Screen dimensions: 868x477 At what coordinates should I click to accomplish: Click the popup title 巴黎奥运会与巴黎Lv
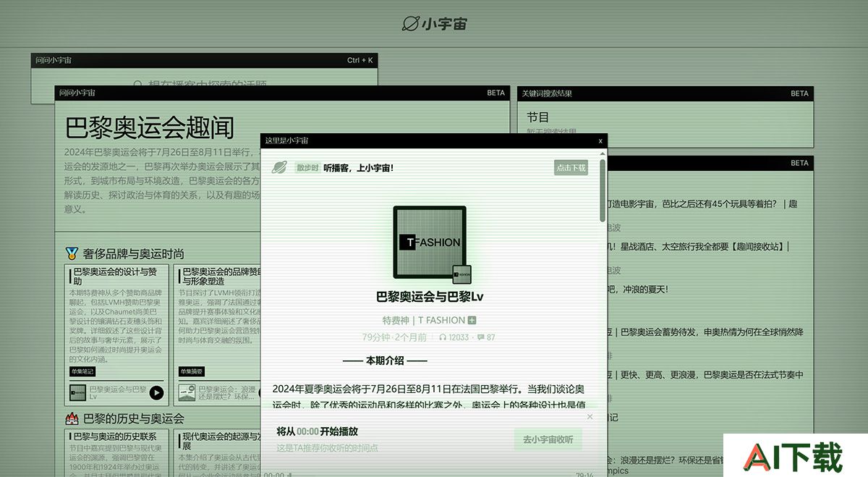430,297
